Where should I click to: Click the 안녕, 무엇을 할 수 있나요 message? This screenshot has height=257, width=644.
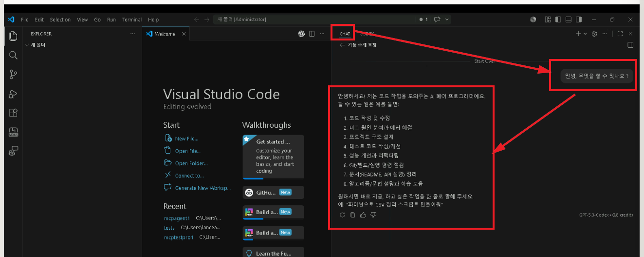click(596, 76)
